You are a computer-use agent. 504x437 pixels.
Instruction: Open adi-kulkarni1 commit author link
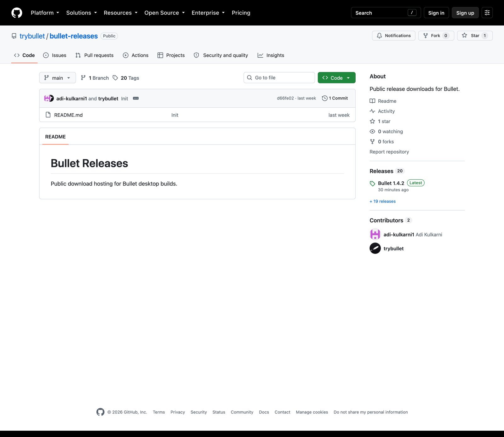click(x=72, y=99)
